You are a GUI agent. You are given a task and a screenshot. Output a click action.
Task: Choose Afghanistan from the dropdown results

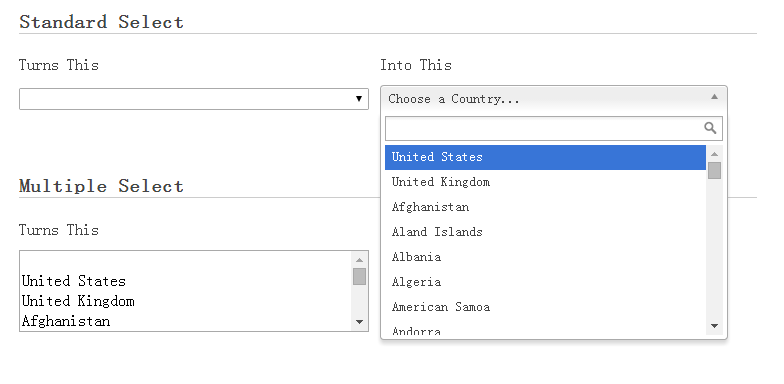(545, 207)
